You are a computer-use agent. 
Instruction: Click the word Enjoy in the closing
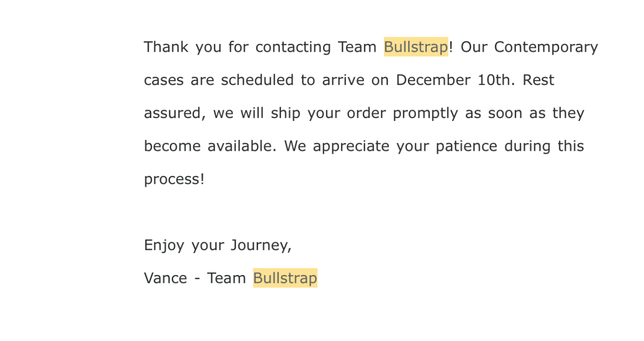coord(164,246)
